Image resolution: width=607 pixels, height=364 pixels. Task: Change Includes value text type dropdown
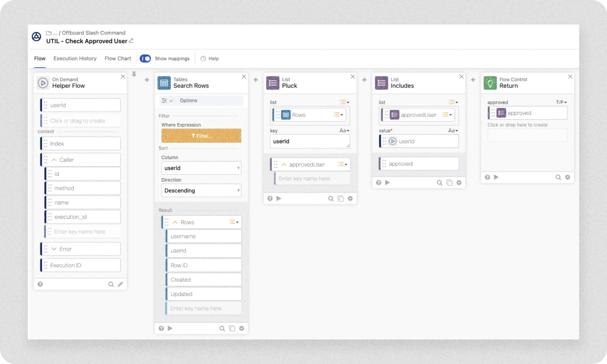[453, 130]
